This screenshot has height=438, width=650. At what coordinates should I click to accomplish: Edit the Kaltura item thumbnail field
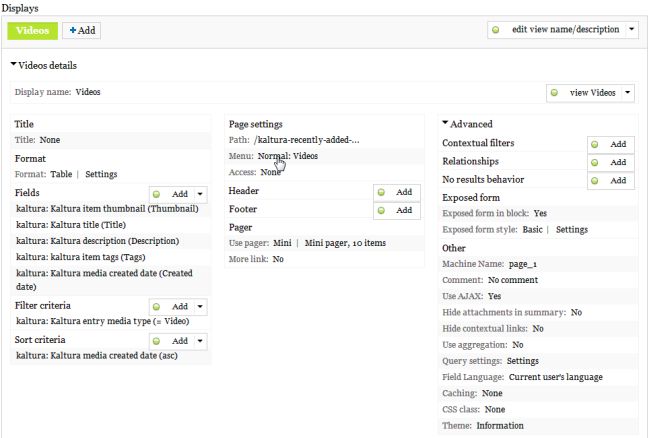click(x=107, y=209)
